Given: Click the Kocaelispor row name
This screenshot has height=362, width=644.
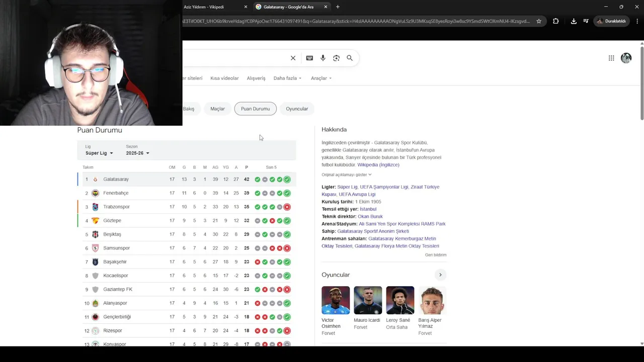Looking at the screenshot, I should (116, 276).
